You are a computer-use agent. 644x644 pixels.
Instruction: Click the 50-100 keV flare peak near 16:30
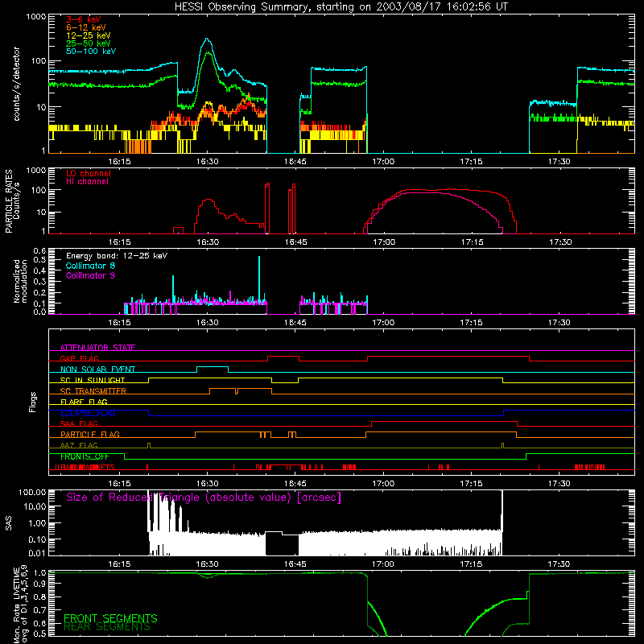207,39
